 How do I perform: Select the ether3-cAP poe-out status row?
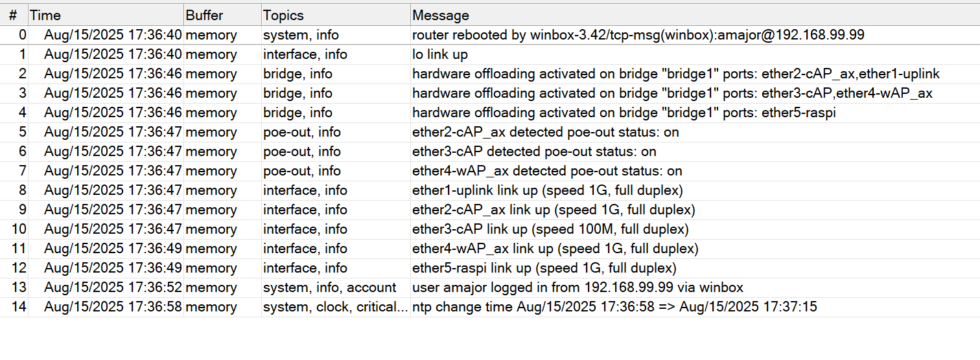534,152
